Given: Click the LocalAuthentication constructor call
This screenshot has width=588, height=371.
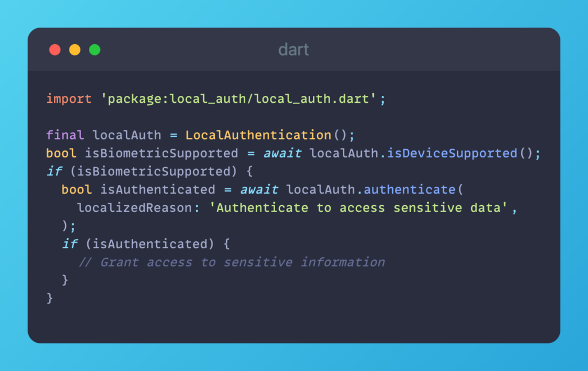Looking at the screenshot, I should tap(258, 135).
